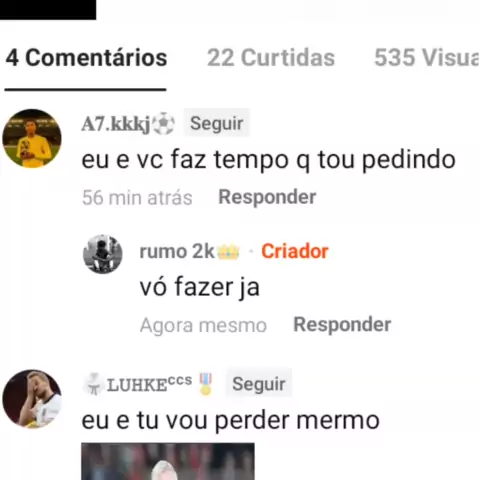The width and height of the screenshot is (480, 480).
Task: Click the orange Criador label
Action: pos(295,251)
